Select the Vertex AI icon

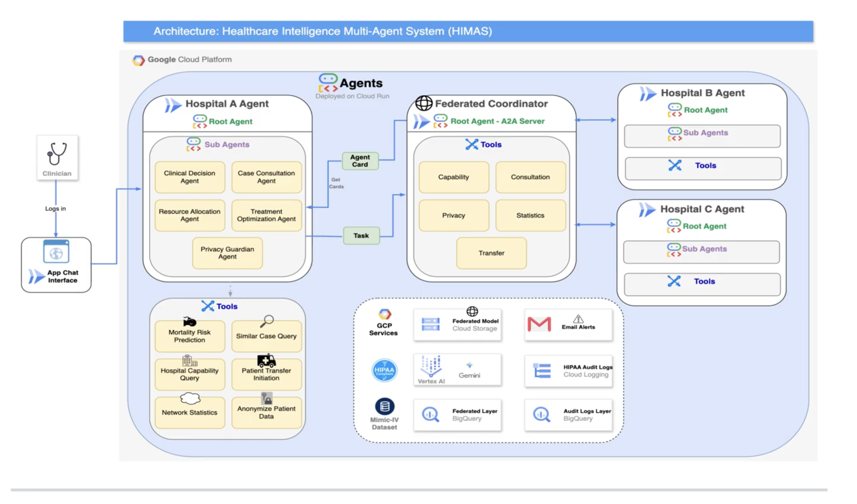click(430, 368)
